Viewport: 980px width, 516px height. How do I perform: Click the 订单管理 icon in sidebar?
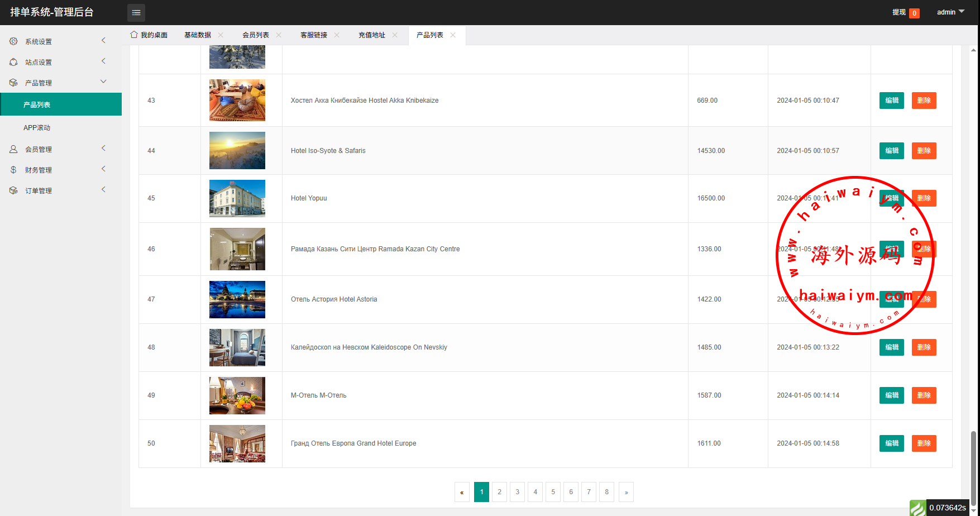click(13, 190)
